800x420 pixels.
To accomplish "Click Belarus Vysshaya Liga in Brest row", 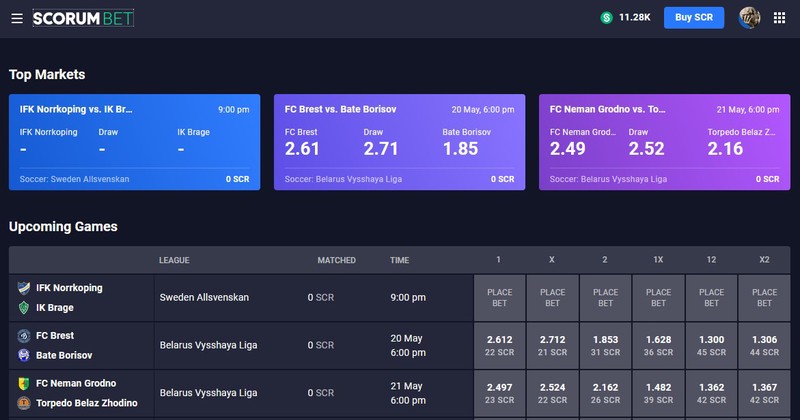I will click(208, 345).
